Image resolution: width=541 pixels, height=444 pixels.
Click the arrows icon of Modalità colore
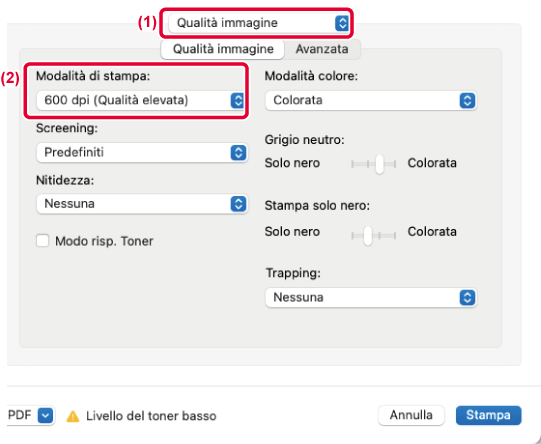point(467,100)
